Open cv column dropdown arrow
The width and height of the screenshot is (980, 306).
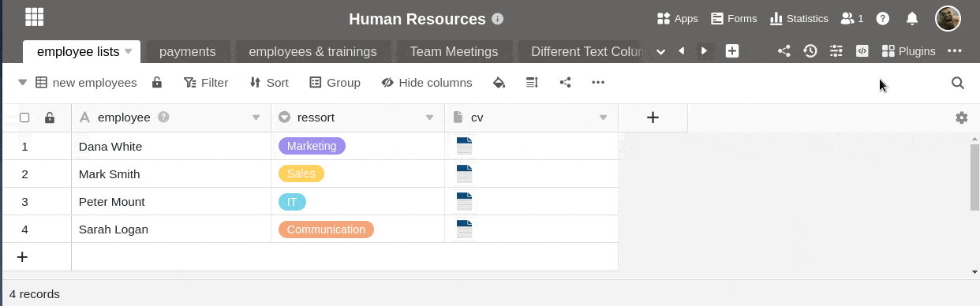pyautogui.click(x=603, y=118)
